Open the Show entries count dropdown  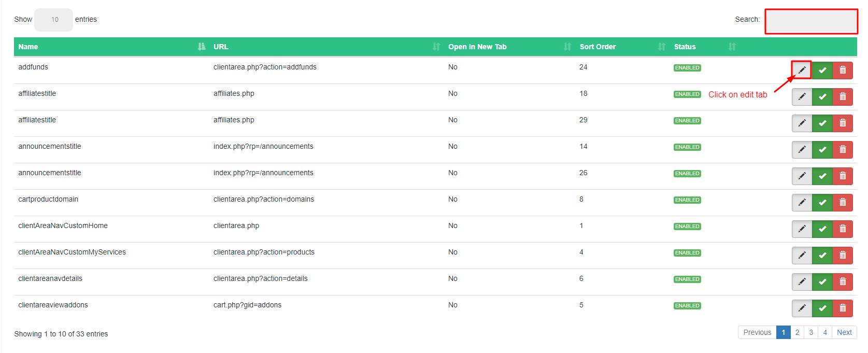pyautogui.click(x=54, y=20)
